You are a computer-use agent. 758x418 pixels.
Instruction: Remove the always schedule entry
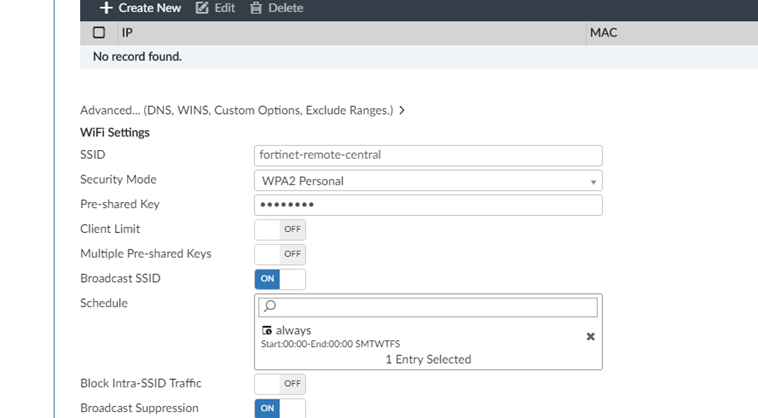click(x=590, y=337)
